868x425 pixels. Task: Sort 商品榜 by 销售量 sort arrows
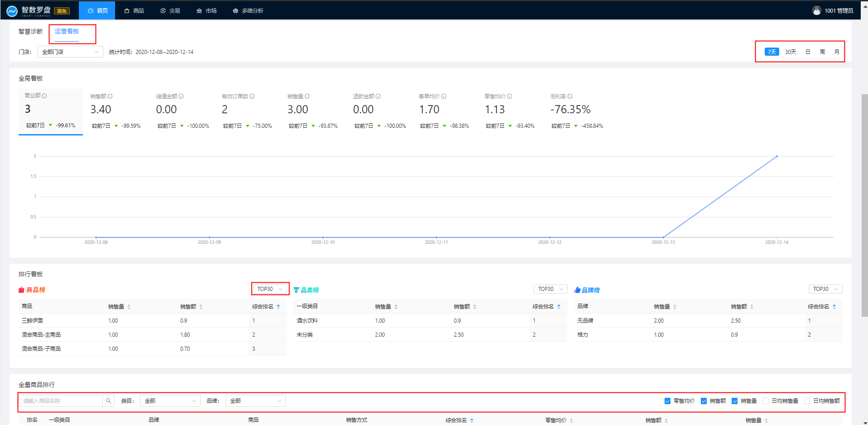pyautogui.click(x=129, y=307)
